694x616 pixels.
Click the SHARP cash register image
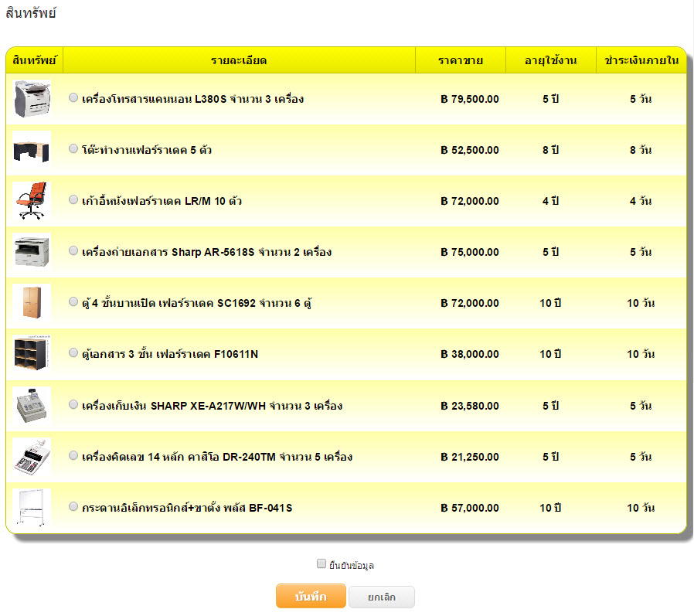coord(32,406)
